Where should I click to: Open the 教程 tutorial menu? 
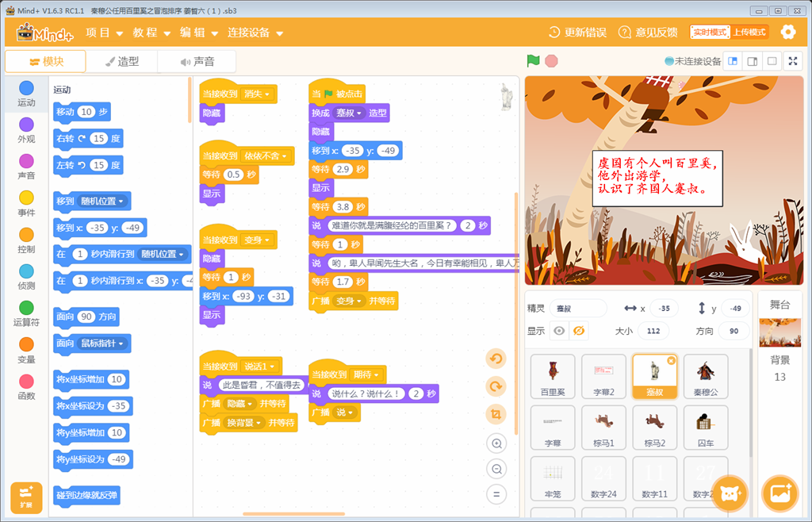click(x=151, y=33)
